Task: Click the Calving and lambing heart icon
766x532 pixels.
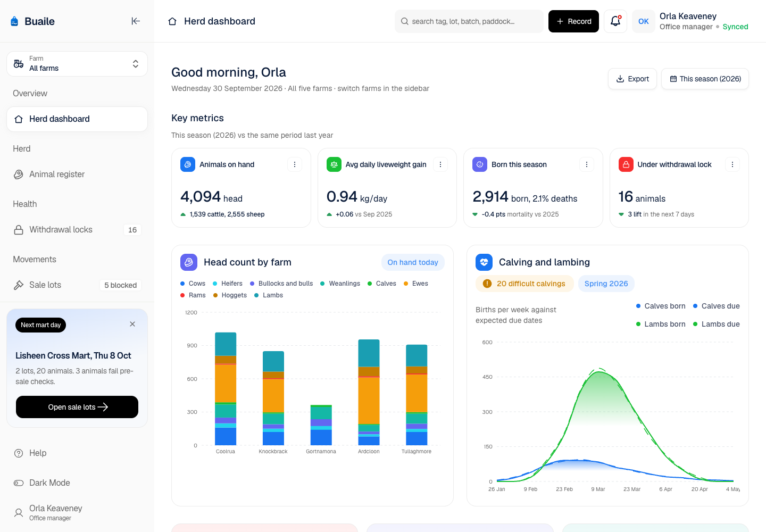Action: click(x=484, y=262)
